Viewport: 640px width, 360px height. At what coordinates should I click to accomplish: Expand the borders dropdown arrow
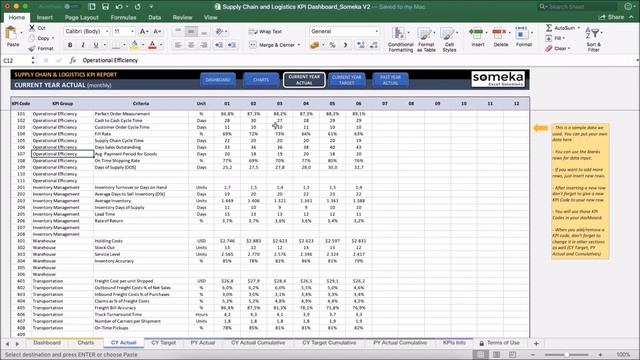tap(124, 45)
